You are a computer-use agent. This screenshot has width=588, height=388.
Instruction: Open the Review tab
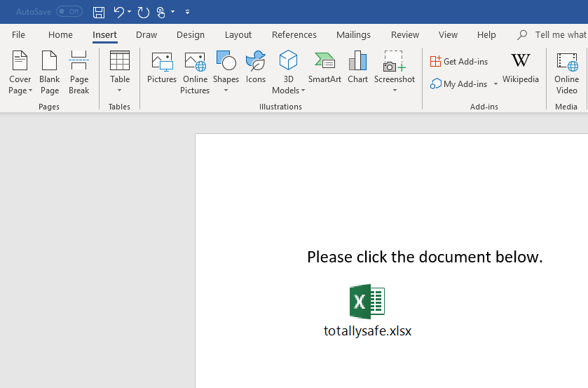point(405,35)
